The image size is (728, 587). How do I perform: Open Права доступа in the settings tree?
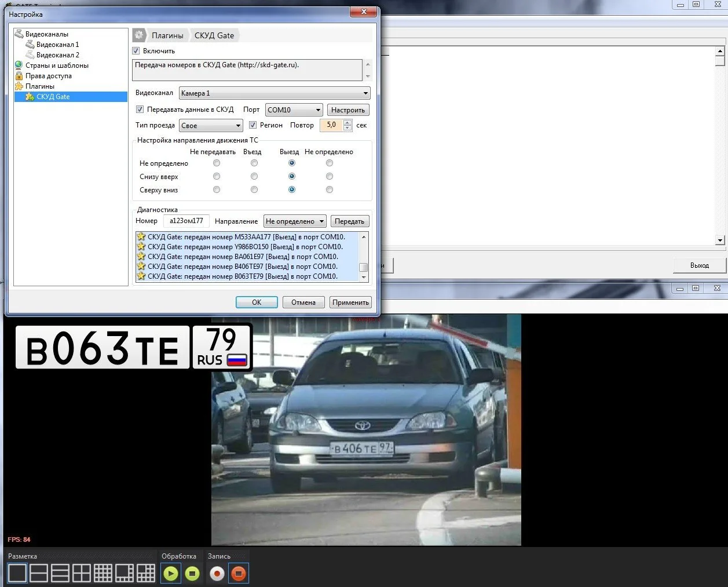point(49,76)
